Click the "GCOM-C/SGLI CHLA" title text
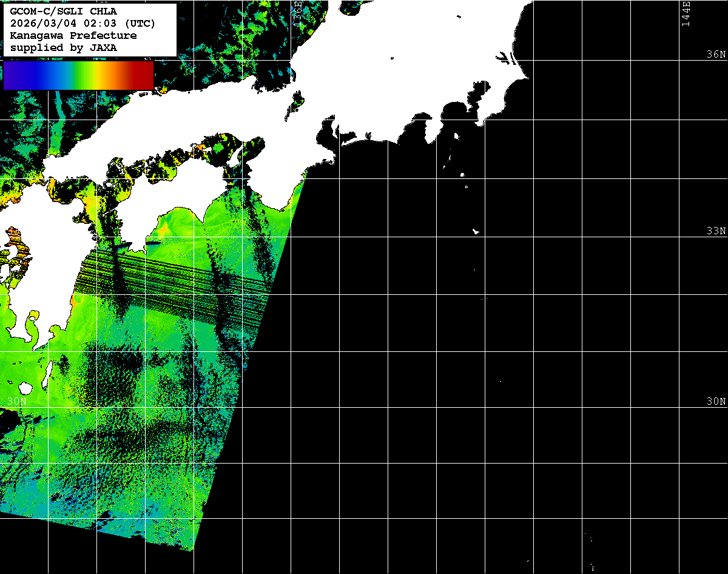The width and height of the screenshot is (728, 574). tap(64, 12)
